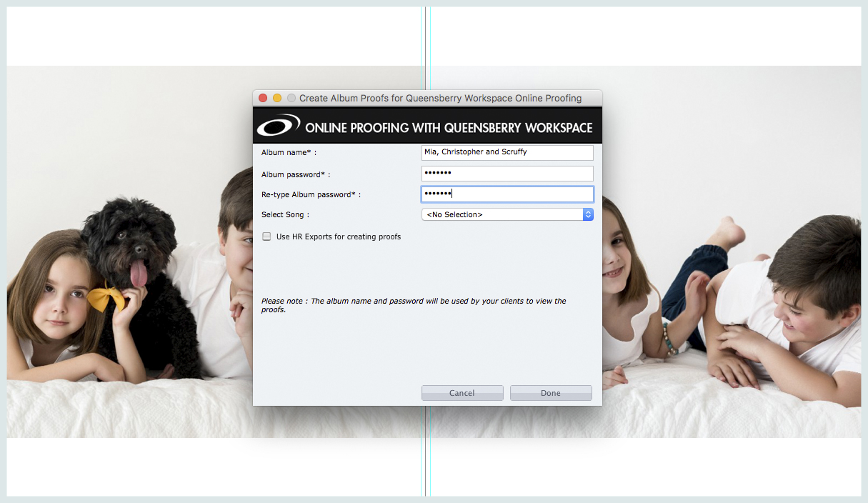The width and height of the screenshot is (868, 503).
Task: Select the left photo of girl with dog
Action: coord(130,251)
